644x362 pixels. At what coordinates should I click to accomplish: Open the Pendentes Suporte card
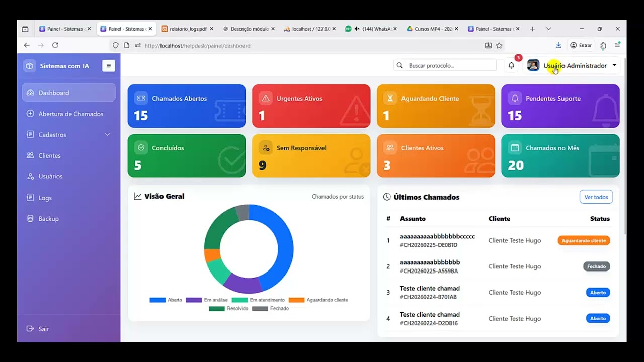pyautogui.click(x=560, y=106)
